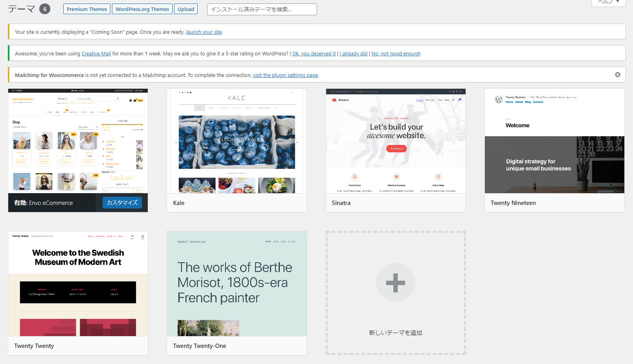633x364 pixels.
Task: Dismiss the Mailchimp for Woocommerce notice
Action: click(618, 75)
